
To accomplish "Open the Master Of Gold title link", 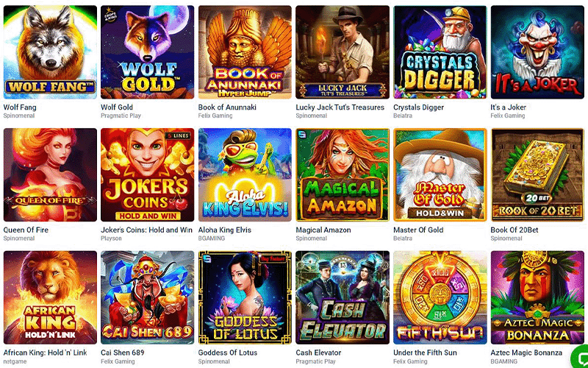I will click(x=418, y=230).
